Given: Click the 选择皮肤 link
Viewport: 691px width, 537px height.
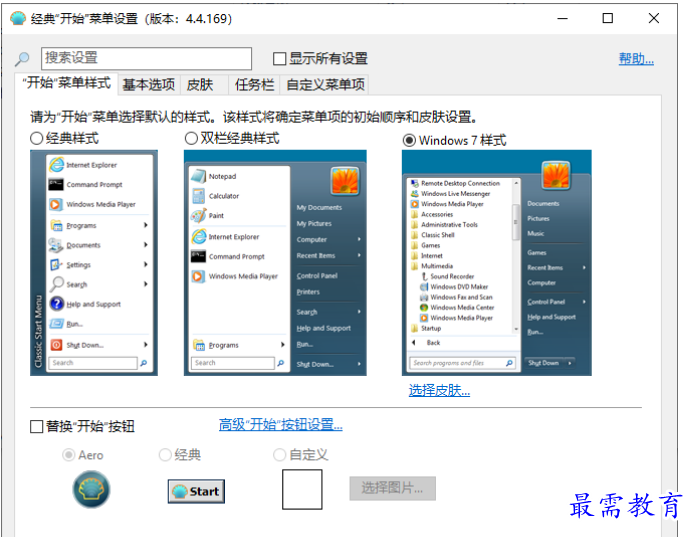Looking at the screenshot, I should tap(439, 390).
